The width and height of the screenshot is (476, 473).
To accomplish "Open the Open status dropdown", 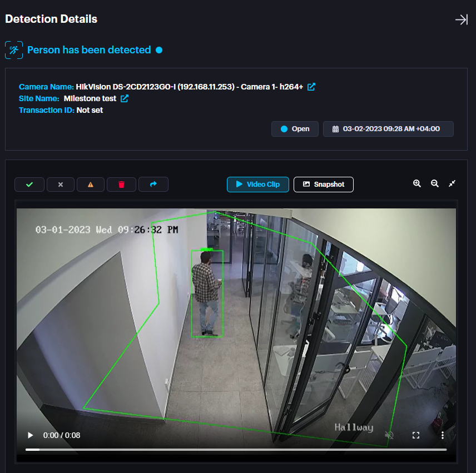I will [x=295, y=129].
